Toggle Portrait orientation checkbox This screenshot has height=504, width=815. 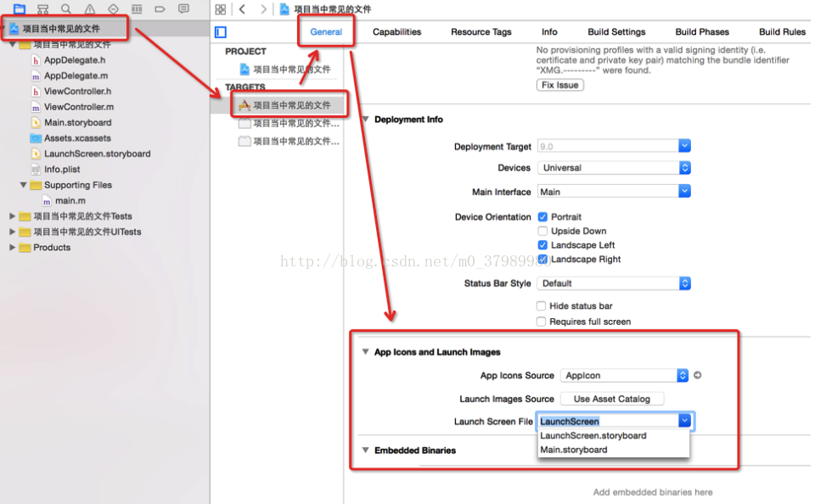pos(542,216)
